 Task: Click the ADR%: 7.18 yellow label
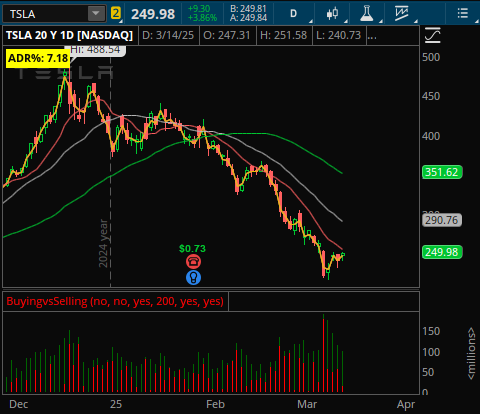pyautogui.click(x=38, y=58)
